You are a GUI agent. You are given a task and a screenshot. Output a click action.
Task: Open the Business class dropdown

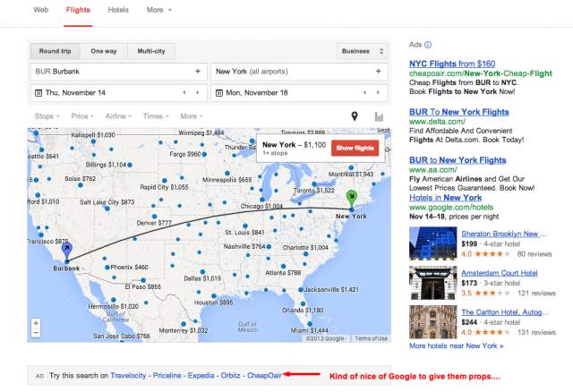(362, 51)
